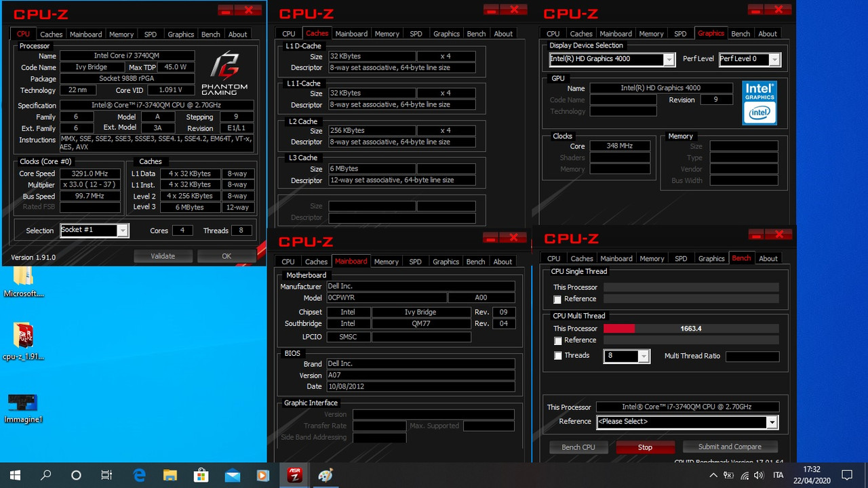Tick the Threads checkbox
The width and height of the screenshot is (868, 488).
[x=558, y=356]
